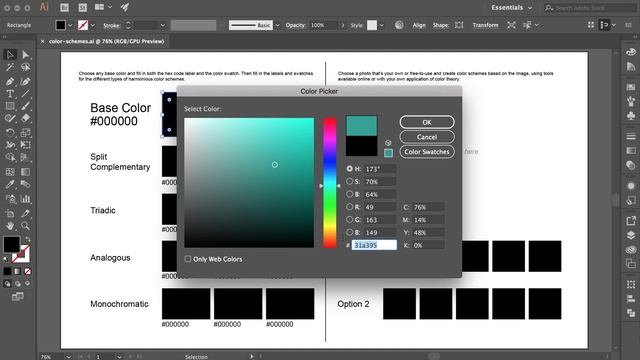Viewport: 640px width, 360px height.
Task: Enable the Only Web Colors checkbox
Action: 188,259
